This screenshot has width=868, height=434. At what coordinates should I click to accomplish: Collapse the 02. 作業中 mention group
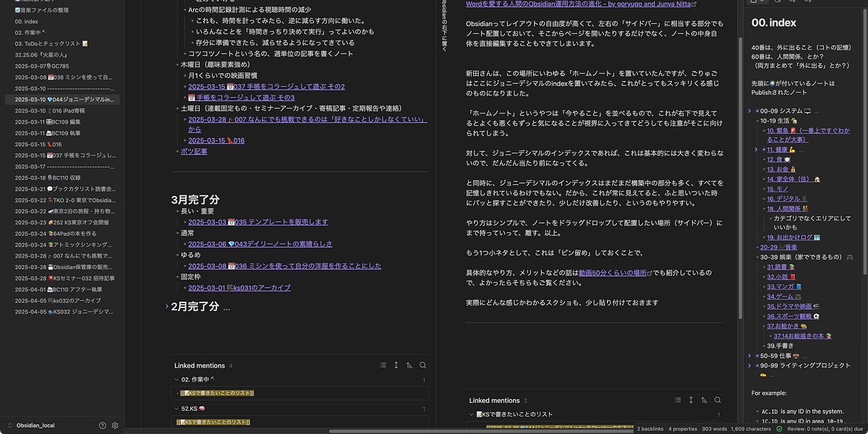(x=176, y=380)
